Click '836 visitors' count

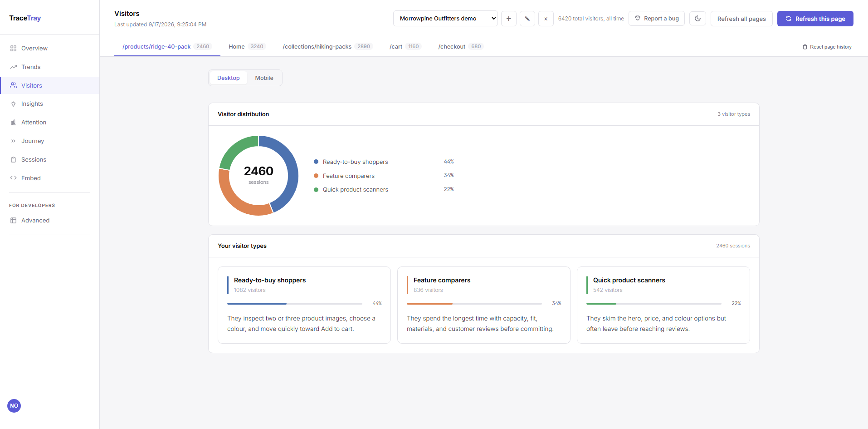tap(428, 290)
